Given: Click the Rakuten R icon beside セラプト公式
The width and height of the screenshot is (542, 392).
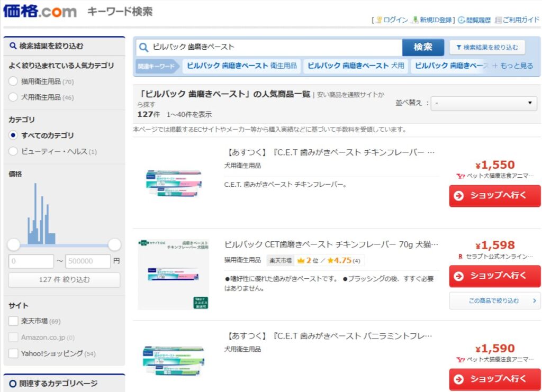Looking at the screenshot, I should click(x=460, y=257).
